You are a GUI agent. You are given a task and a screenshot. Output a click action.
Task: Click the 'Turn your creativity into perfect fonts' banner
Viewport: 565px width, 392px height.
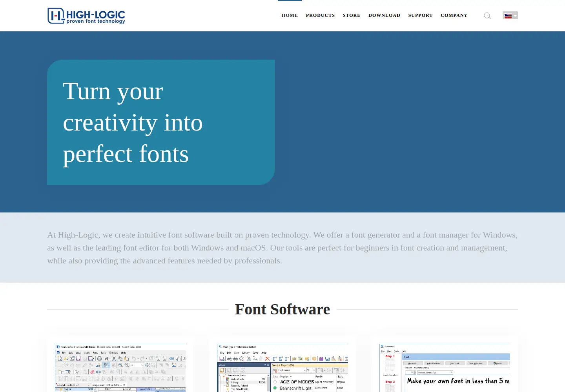click(161, 122)
